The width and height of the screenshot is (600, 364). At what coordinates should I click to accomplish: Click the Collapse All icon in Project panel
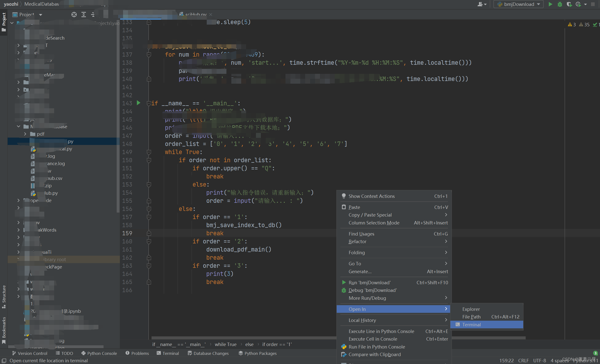(x=93, y=15)
